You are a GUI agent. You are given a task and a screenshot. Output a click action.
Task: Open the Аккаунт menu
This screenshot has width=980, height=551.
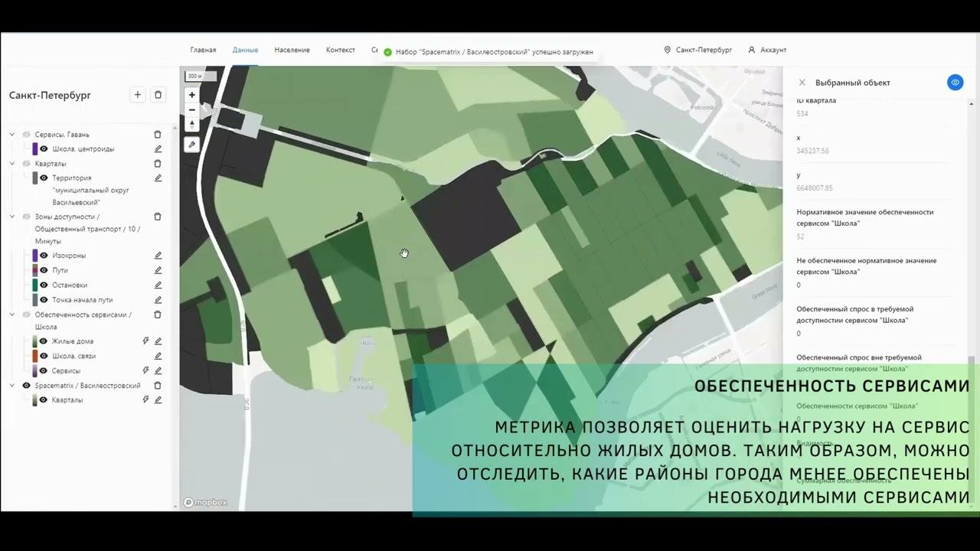point(767,50)
